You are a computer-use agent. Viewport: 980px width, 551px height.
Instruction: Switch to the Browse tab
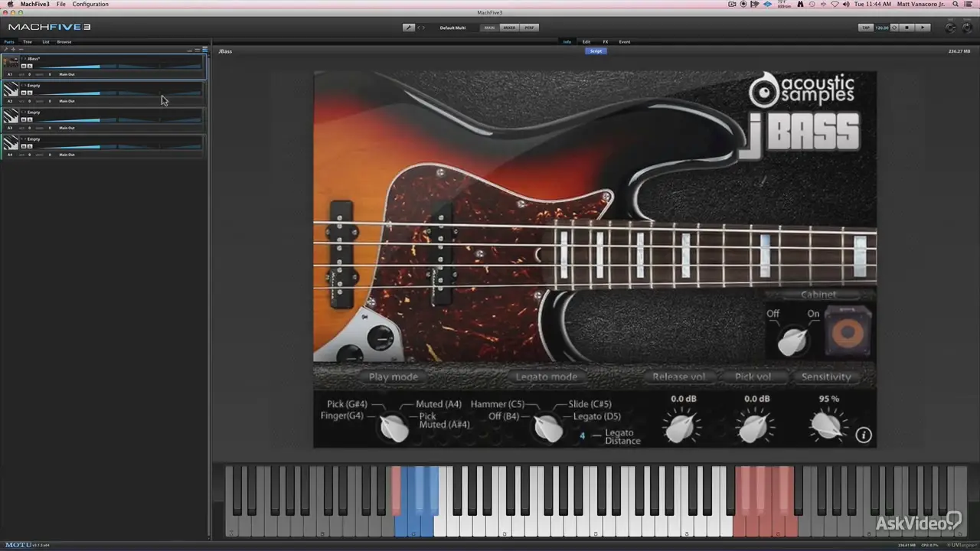coord(64,42)
